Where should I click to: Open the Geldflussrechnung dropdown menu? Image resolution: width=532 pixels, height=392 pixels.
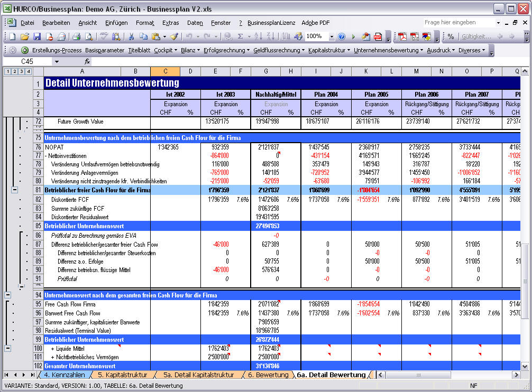point(279,51)
